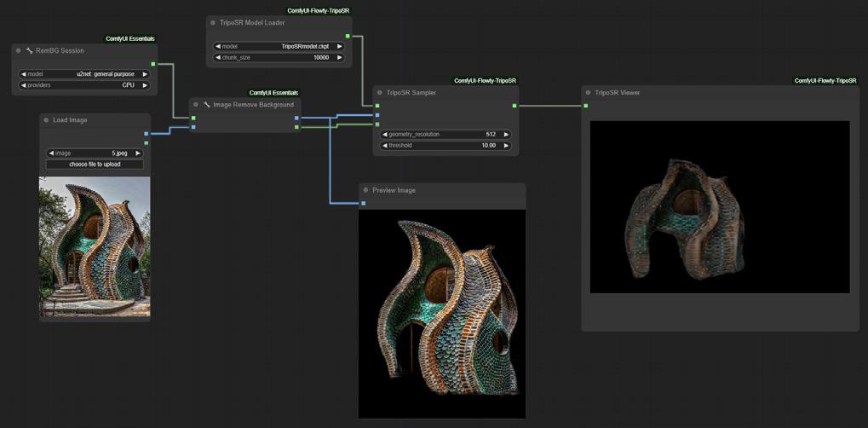The width and height of the screenshot is (868, 428).
Task: Click the ComfyUI Essentials badge above RemBG Session
Action: [130, 39]
